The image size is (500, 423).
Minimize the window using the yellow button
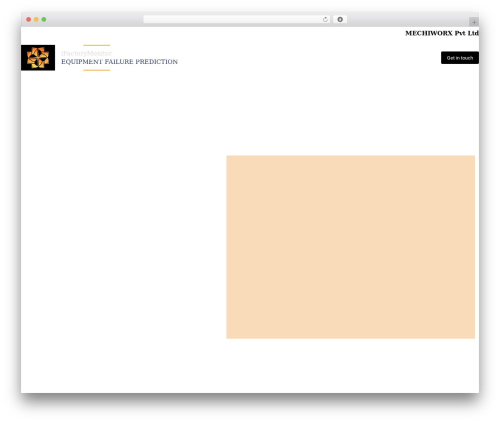[x=36, y=19]
